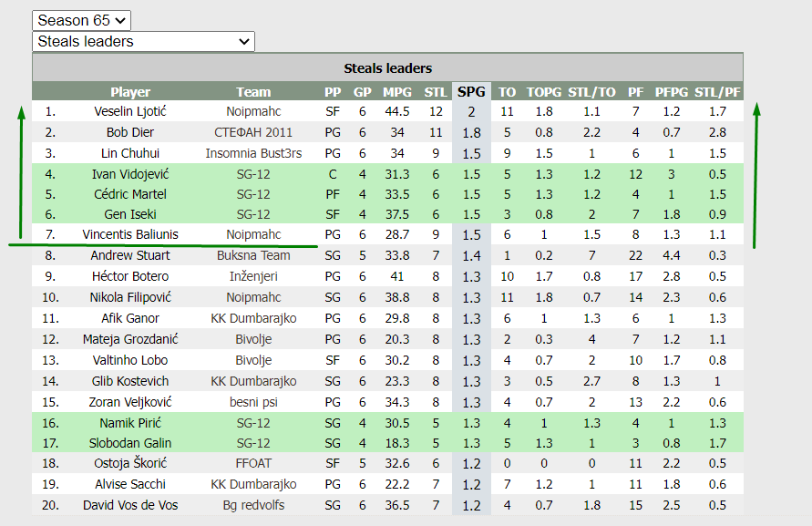The width and height of the screenshot is (812, 526).
Task: Open David Vos de Vos profile
Action: coord(130,505)
